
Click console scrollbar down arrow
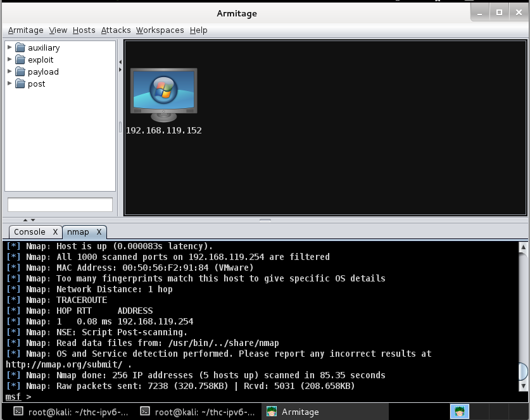point(523,386)
